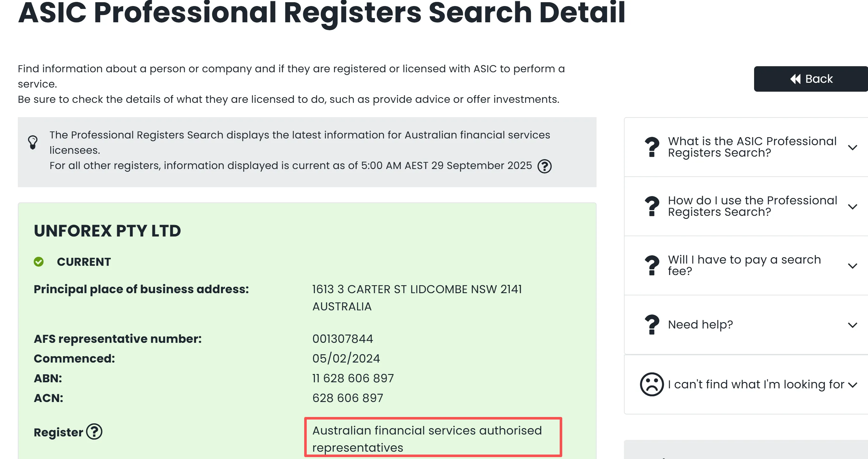Click the lightbulb tip icon
The image size is (868, 459).
33,143
